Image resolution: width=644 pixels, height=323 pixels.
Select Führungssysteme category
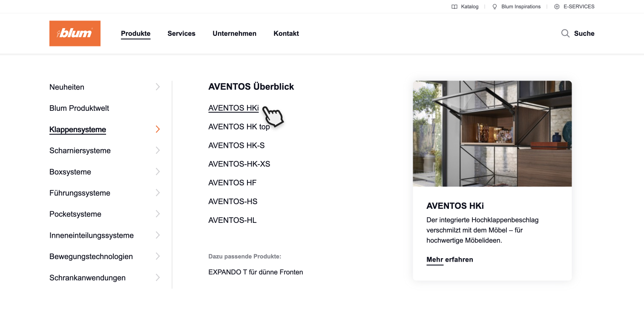(80, 193)
